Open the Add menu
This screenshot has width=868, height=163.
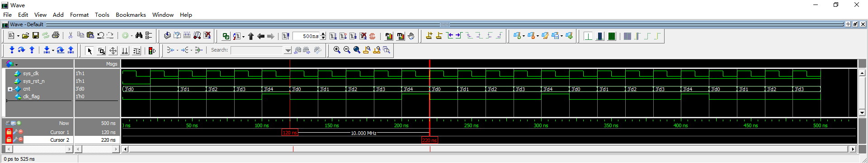click(58, 14)
